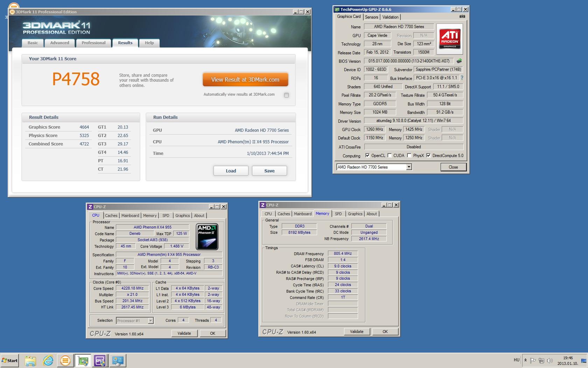Click the HU language indicator
588x368 pixels.
point(517,360)
